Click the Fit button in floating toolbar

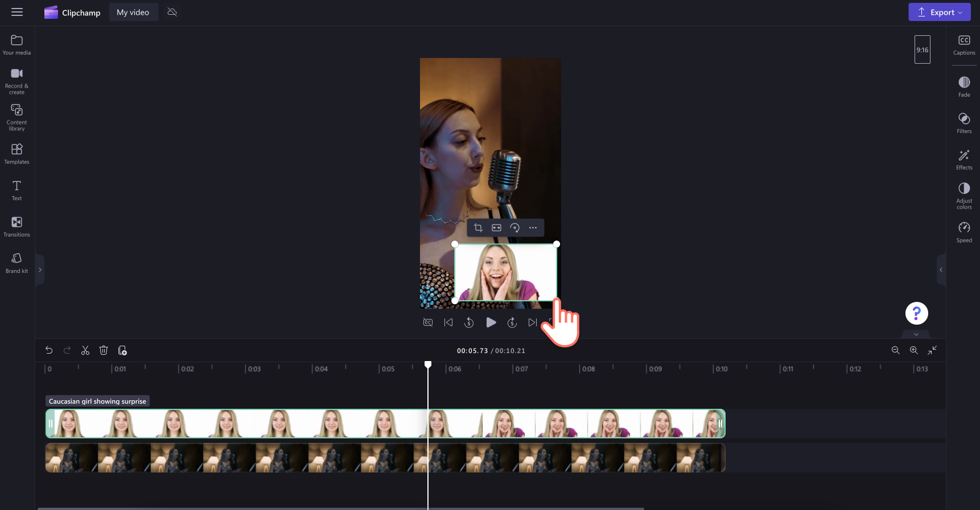[496, 227]
